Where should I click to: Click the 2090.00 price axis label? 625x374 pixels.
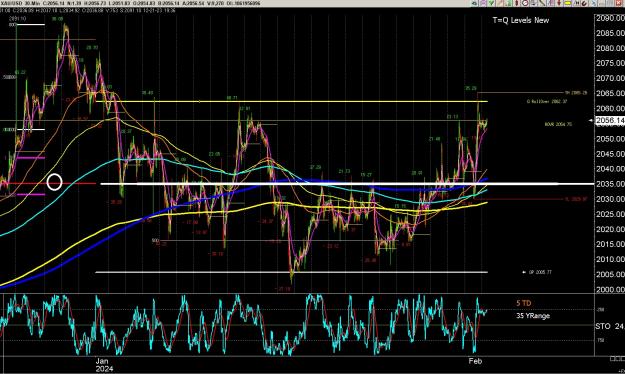pyautogui.click(x=610, y=18)
